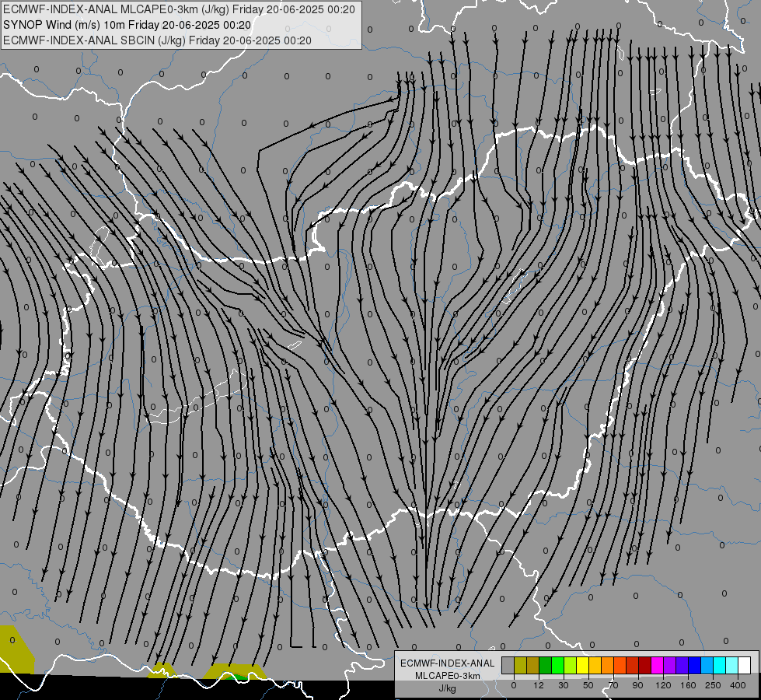Click the '120' scale value in legend
761x700 pixels.
coord(664,685)
